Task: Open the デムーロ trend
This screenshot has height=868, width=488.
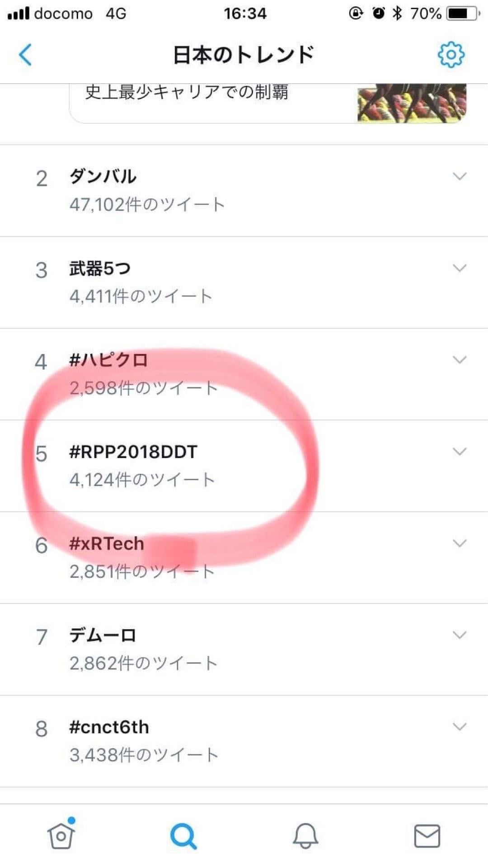Action: coord(244,649)
